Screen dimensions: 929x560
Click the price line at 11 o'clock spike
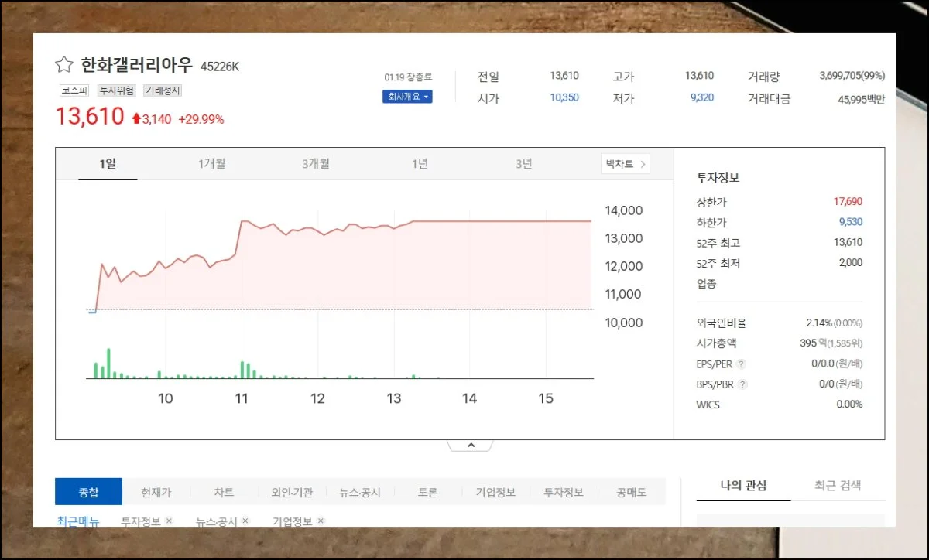pos(242,221)
